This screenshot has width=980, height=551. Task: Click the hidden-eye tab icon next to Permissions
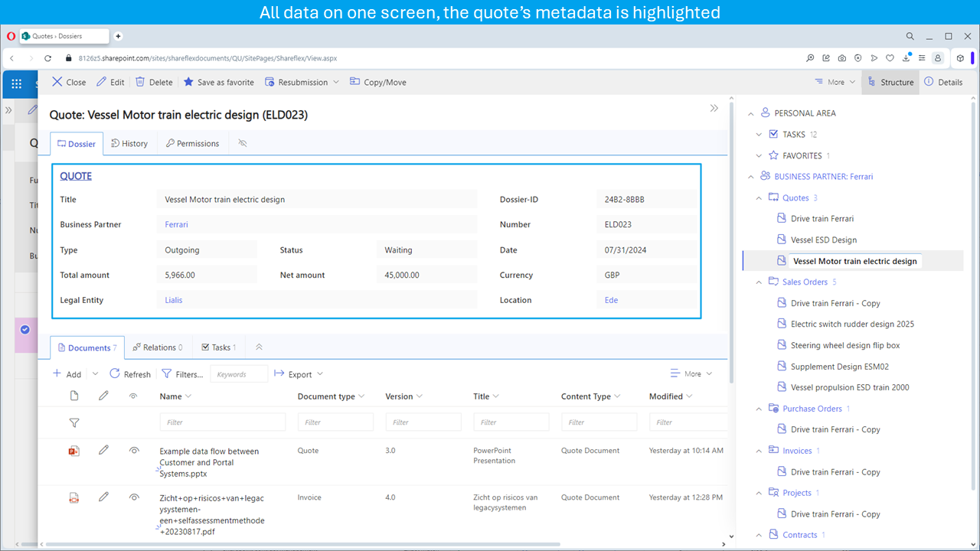pyautogui.click(x=243, y=143)
